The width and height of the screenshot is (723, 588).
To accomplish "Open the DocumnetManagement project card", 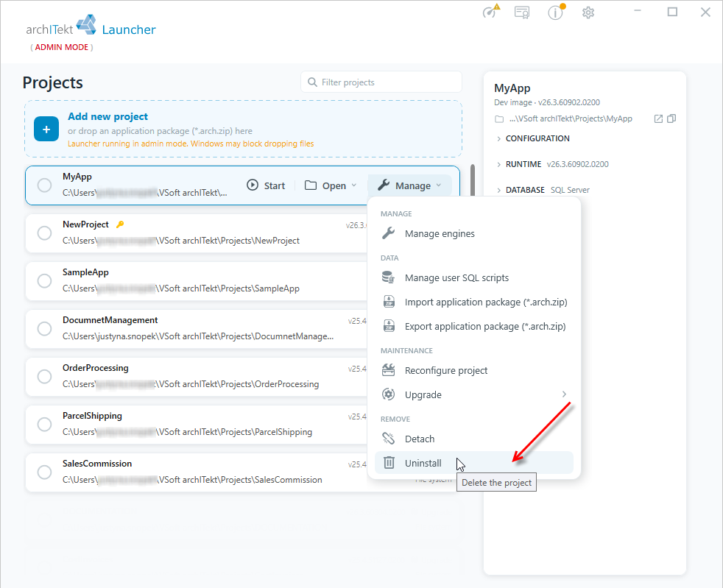I will click(197, 328).
